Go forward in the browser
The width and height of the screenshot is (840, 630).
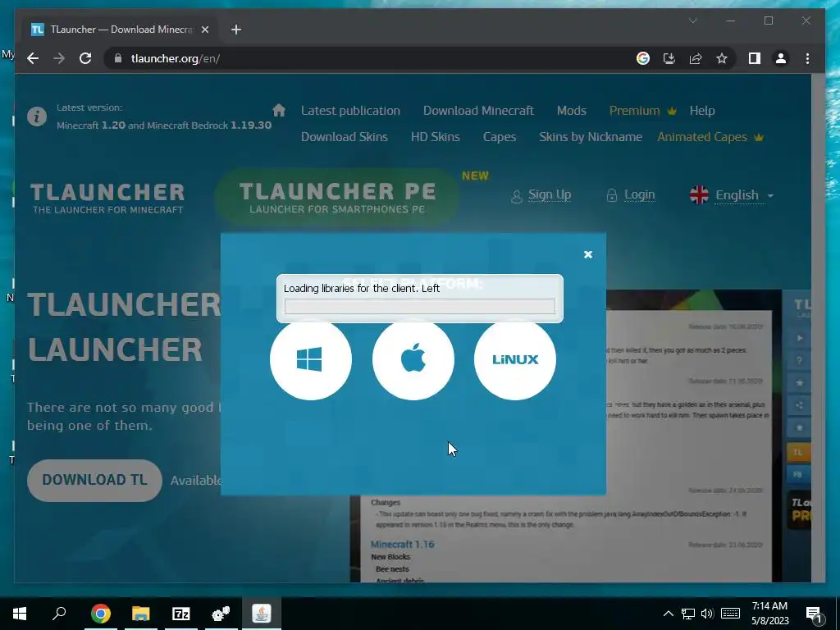59,58
